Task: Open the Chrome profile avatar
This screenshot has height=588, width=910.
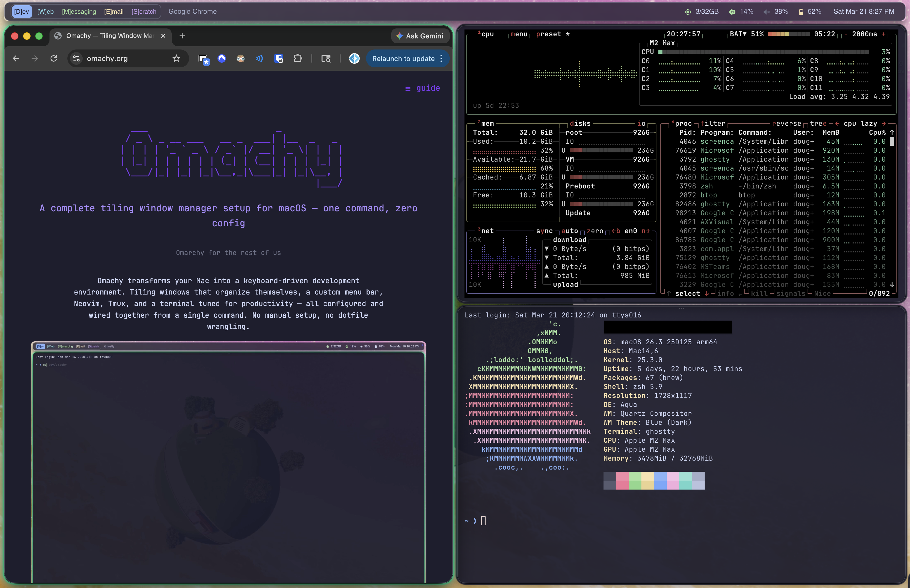Action: coord(354,58)
